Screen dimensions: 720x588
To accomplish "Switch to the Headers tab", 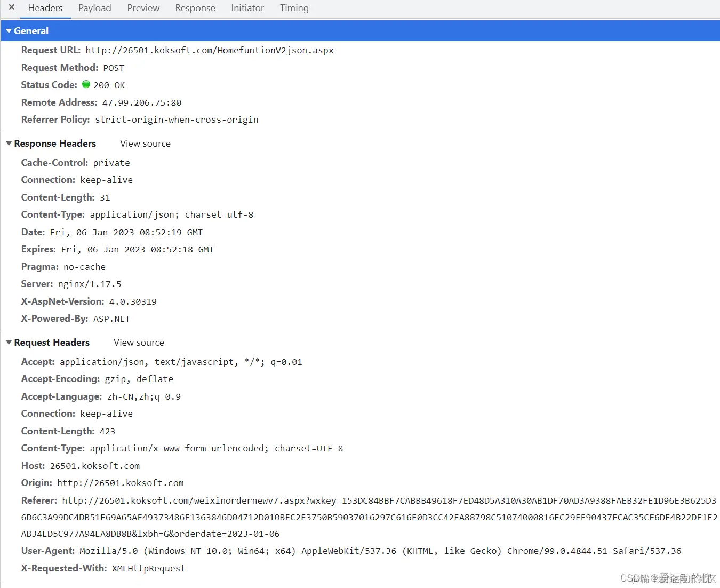I will (45, 8).
